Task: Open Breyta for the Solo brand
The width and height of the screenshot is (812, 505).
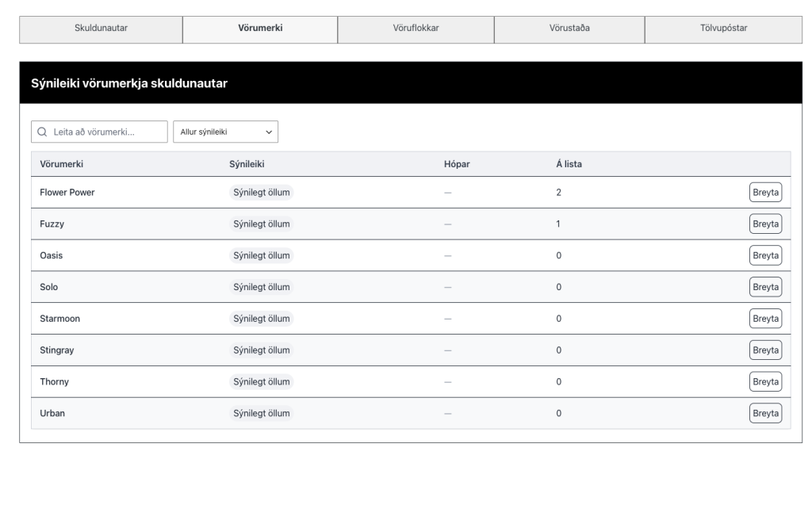Action: [765, 287]
